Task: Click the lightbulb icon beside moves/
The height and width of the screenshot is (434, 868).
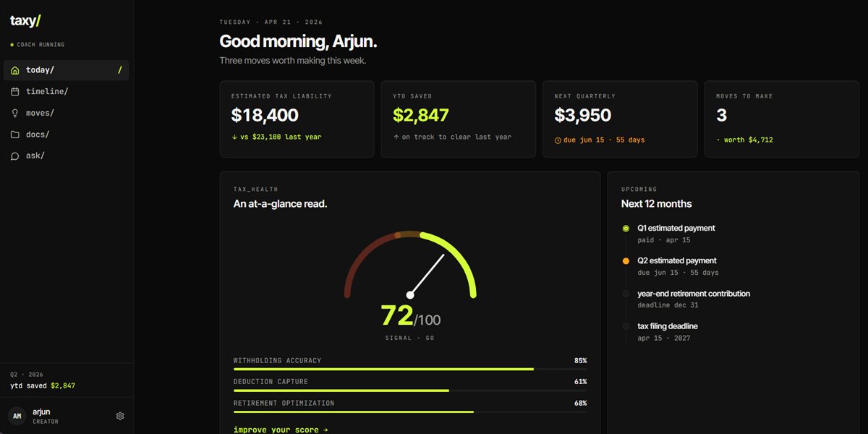Action: coord(15,113)
